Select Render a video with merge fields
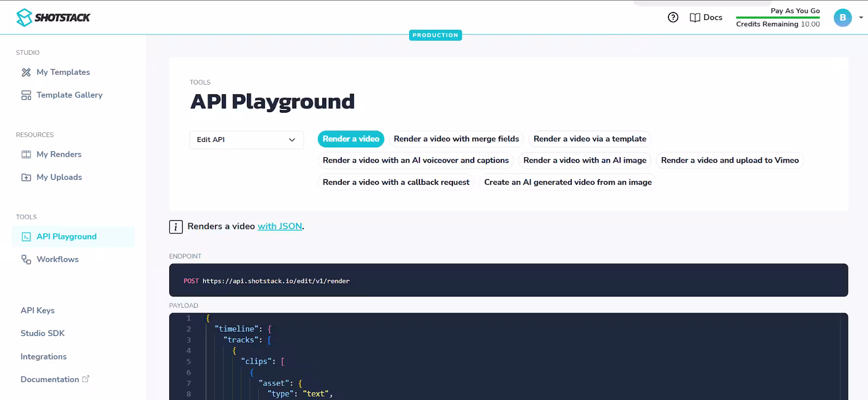868x400 pixels. [x=456, y=139]
